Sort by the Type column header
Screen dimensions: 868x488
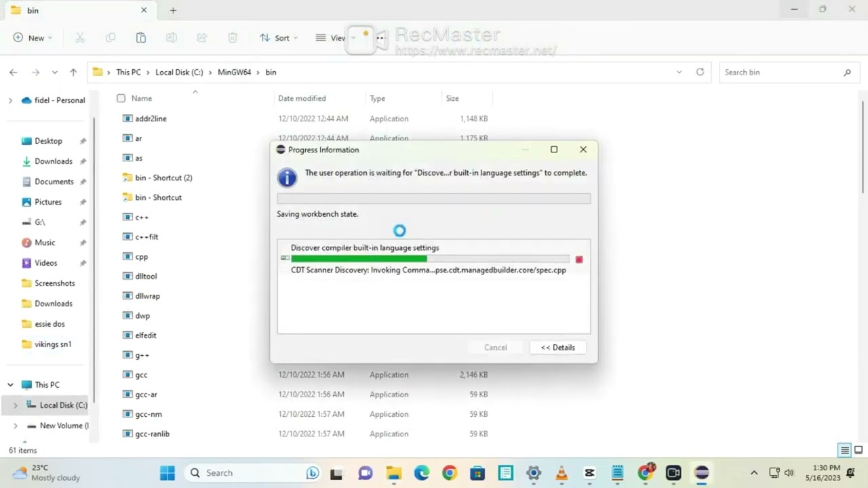click(x=377, y=98)
